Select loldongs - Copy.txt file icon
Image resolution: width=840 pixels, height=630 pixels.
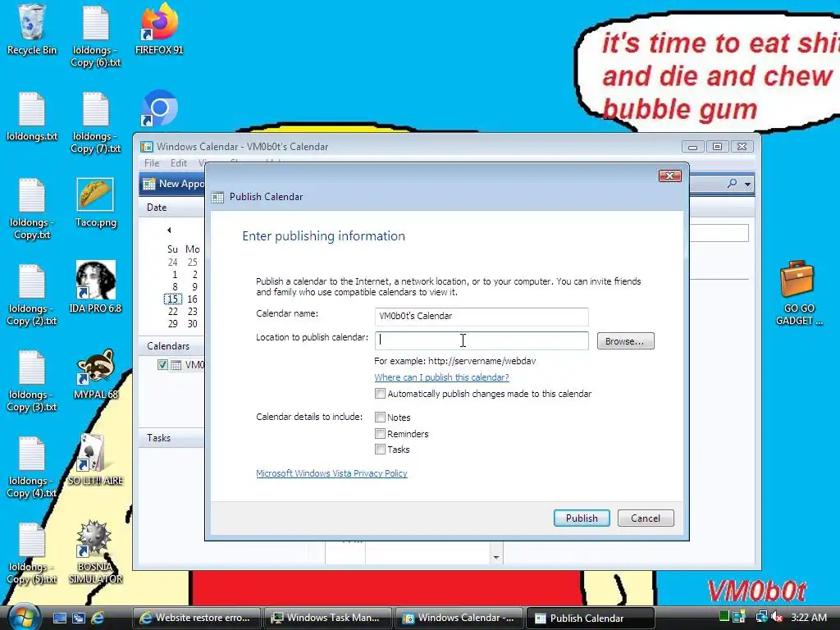tap(32, 209)
